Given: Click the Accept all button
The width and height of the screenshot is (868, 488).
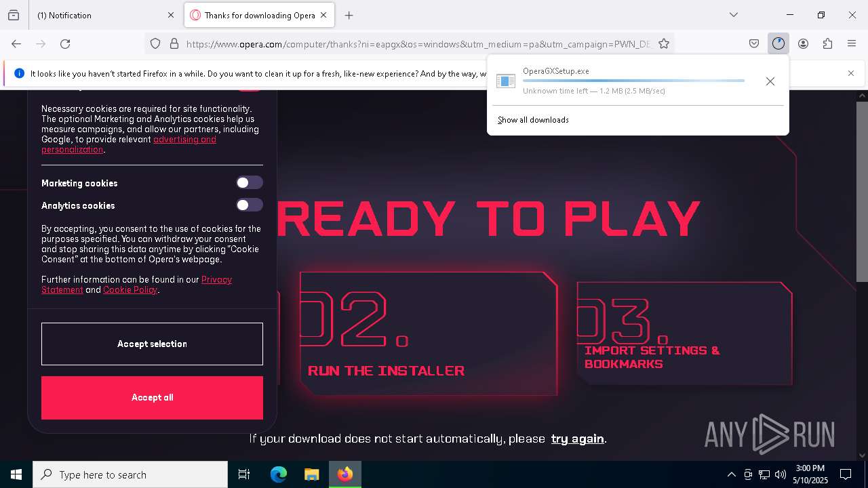Looking at the screenshot, I should click(x=152, y=398).
